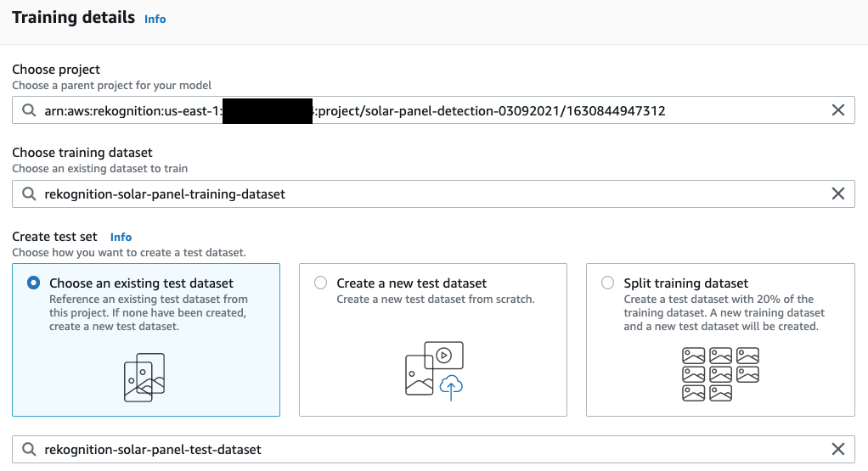868x471 pixels.
Task: Click search icon in training dataset field
Action: [x=29, y=193]
